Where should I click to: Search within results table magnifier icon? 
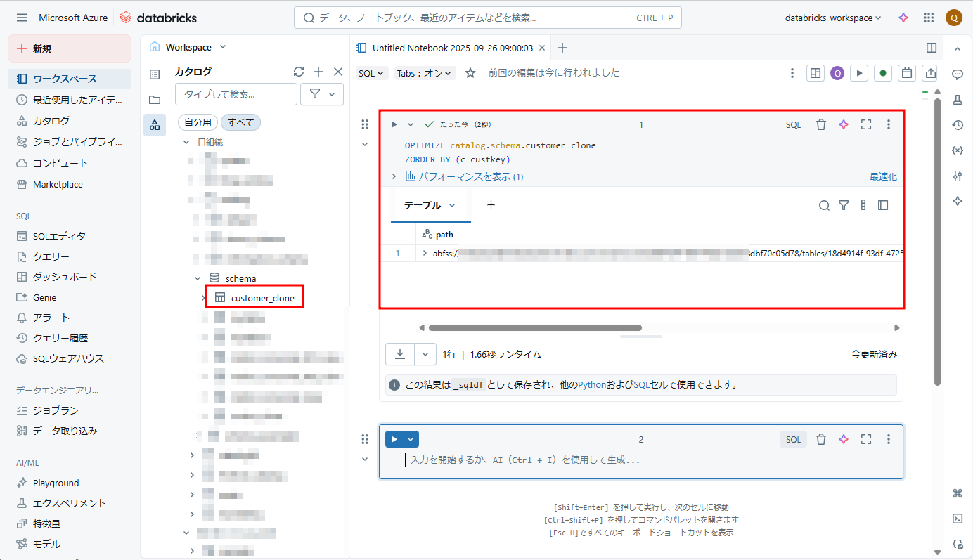824,205
